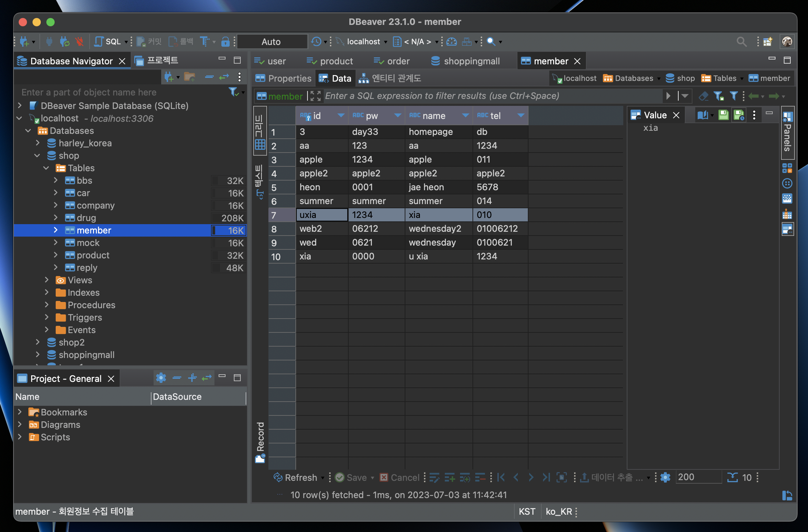Toggle the Record view mode
This screenshot has width=808, height=532.
[x=260, y=442]
